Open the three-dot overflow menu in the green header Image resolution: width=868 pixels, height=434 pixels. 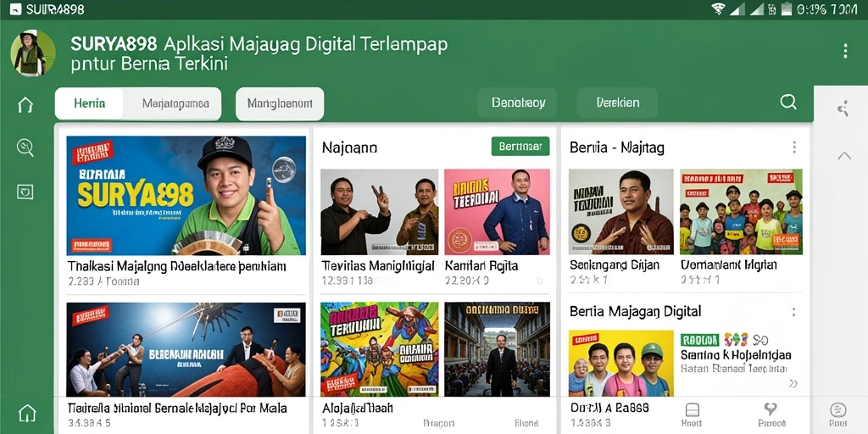845,51
